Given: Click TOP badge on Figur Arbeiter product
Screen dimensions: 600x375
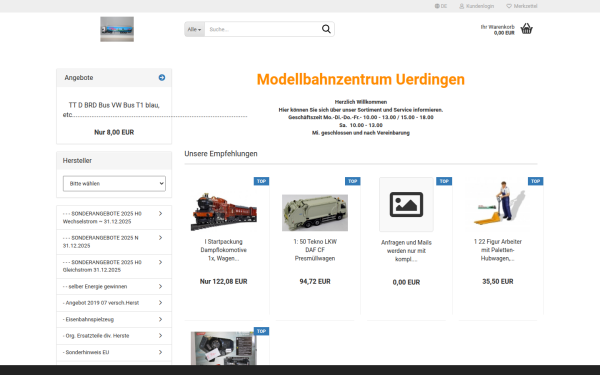Looking at the screenshot, I should click(535, 181).
